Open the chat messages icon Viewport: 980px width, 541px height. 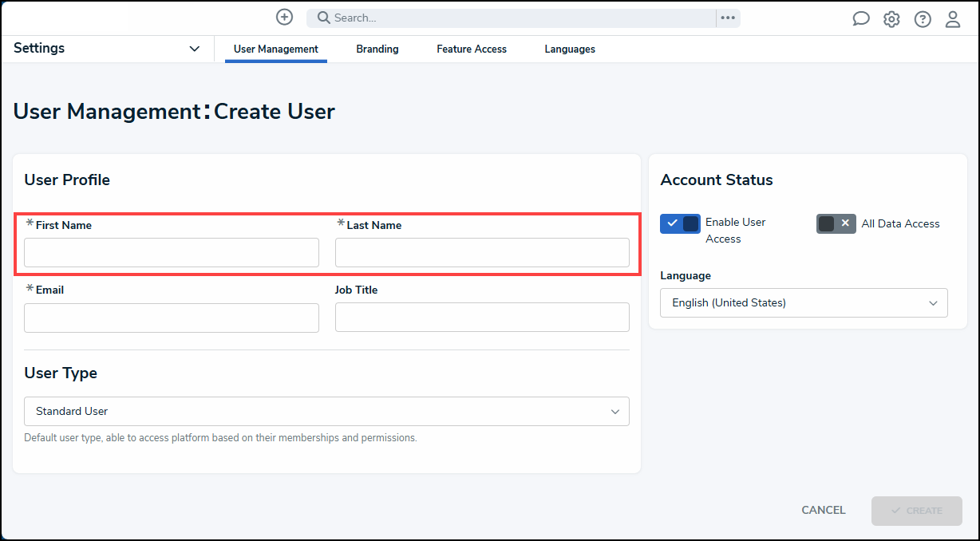[x=861, y=19]
